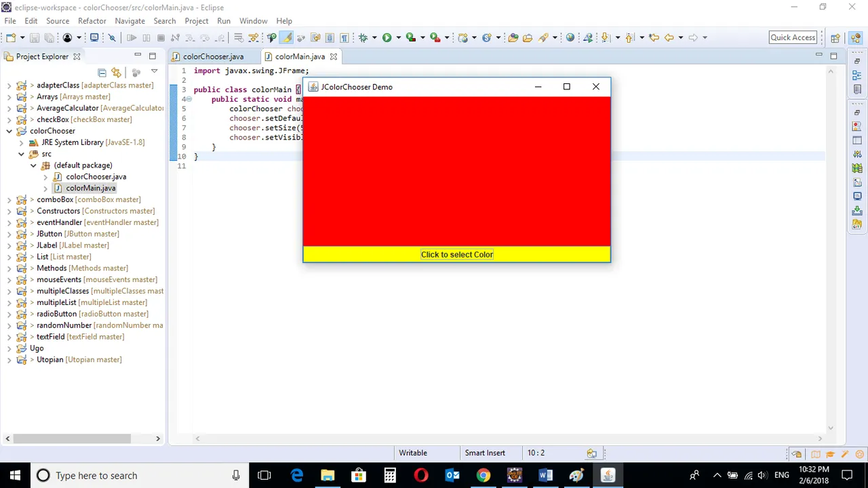Click Next Annotation arrow icon

606,38
